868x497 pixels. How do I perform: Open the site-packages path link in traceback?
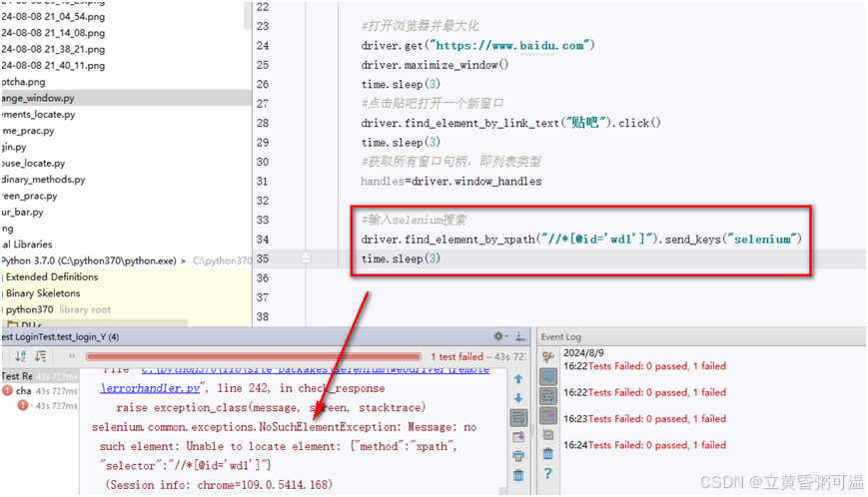tap(315, 369)
